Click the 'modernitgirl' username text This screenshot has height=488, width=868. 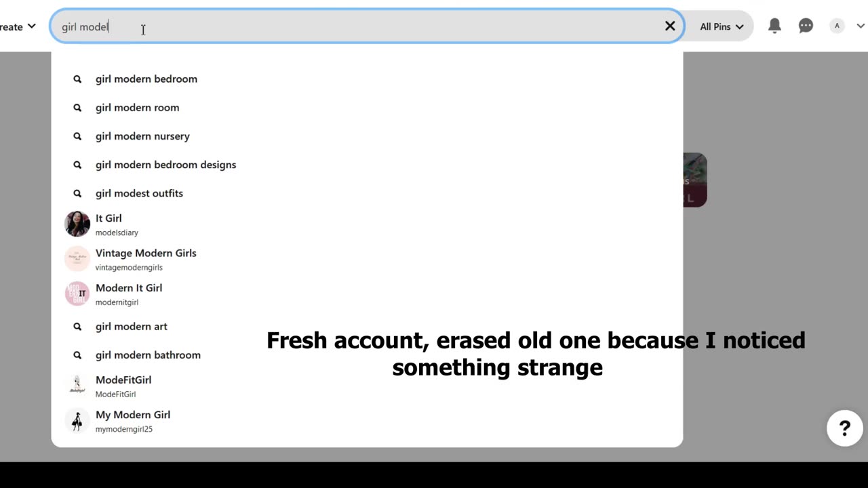(117, 302)
